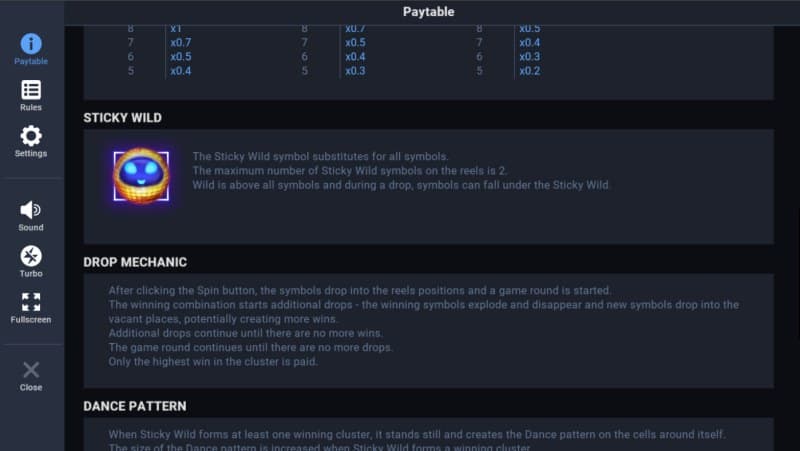Select the STICKY WILD section heading
Image resolution: width=800 pixels, height=451 pixels.
point(122,118)
